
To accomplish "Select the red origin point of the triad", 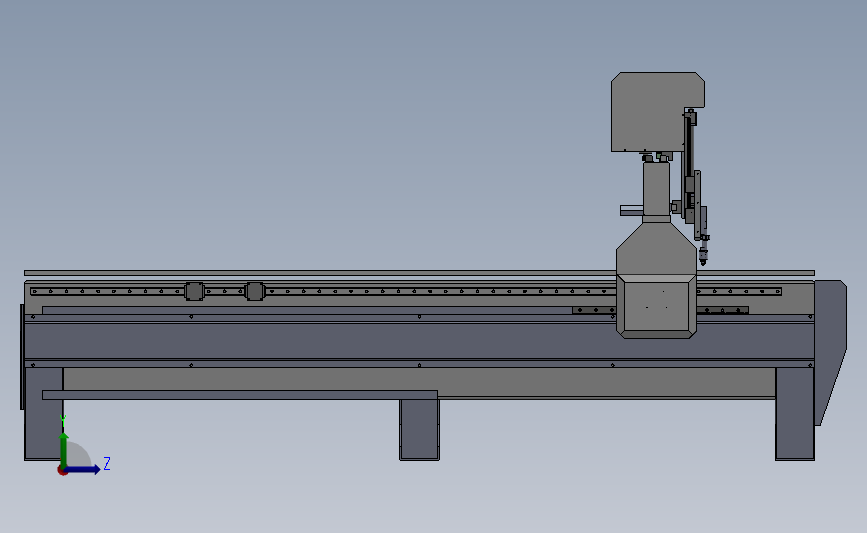I will click(x=62, y=471).
